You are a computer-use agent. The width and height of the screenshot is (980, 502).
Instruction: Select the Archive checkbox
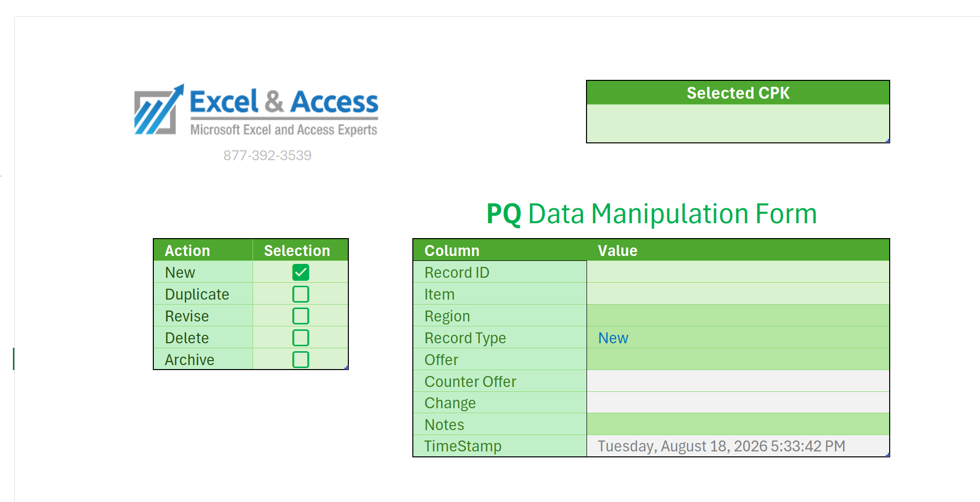click(301, 360)
